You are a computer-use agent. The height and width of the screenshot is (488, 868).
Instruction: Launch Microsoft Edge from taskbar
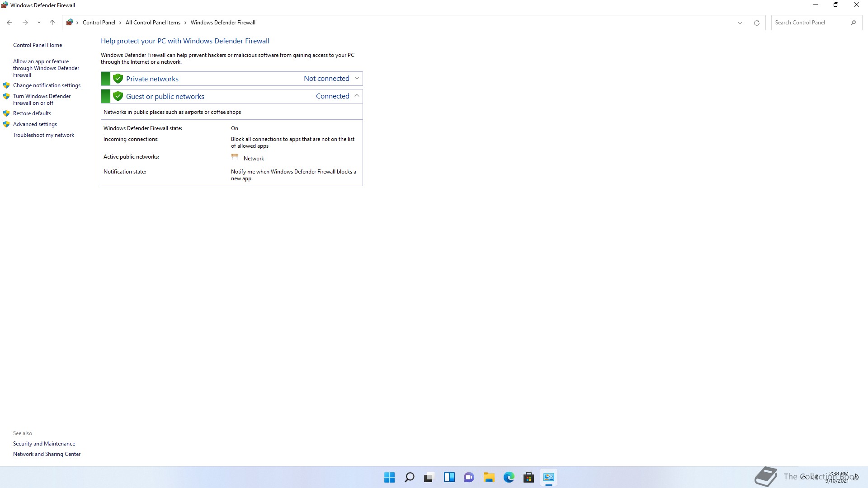(509, 478)
